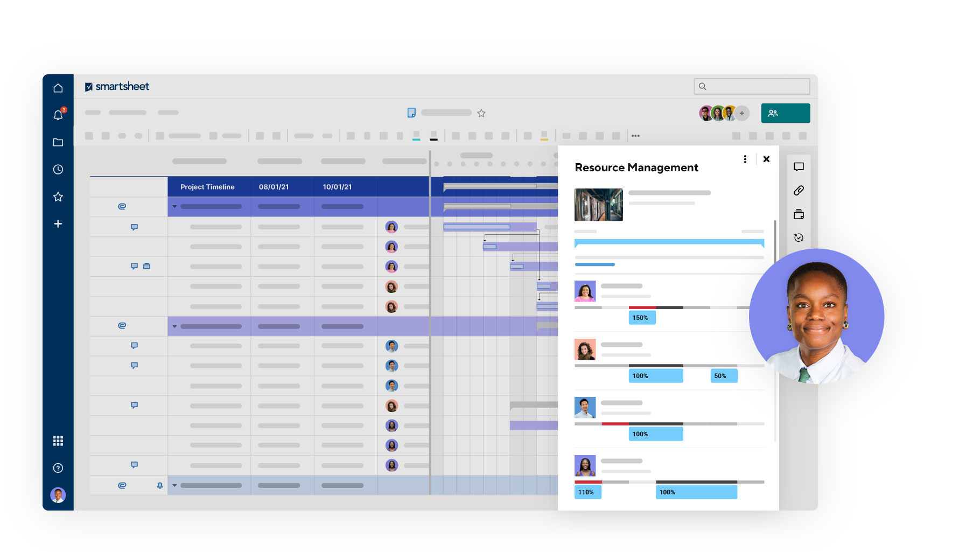Screen dimensions: 980x552
Task: Click the plus icon to create new
Action: [x=58, y=223]
